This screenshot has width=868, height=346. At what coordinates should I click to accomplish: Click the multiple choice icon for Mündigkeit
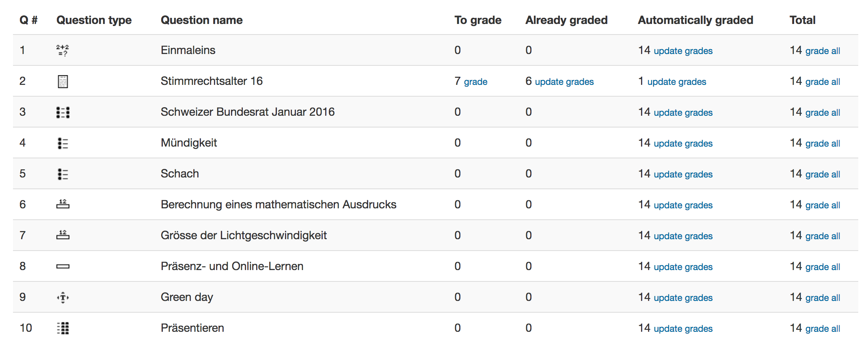[63, 143]
